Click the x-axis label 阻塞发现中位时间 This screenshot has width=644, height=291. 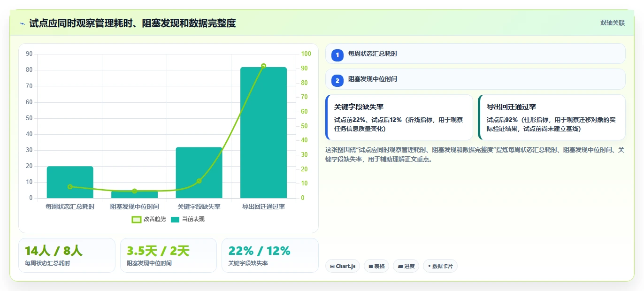point(134,207)
